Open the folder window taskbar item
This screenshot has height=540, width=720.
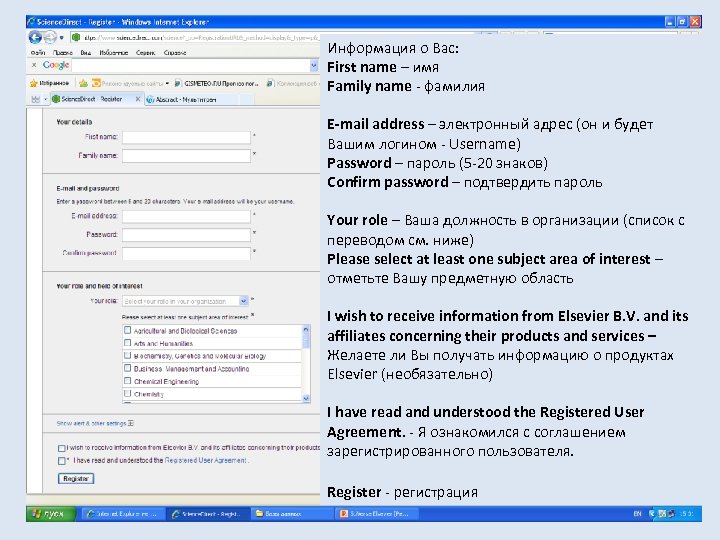(291, 514)
